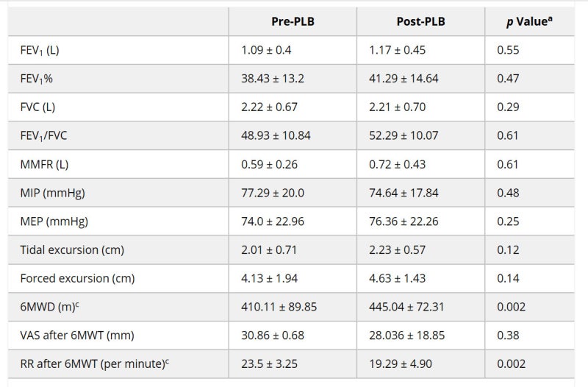The height and width of the screenshot is (387, 588).
Task: Click the 77.29 ± 20.0 cell
Action: (273, 193)
